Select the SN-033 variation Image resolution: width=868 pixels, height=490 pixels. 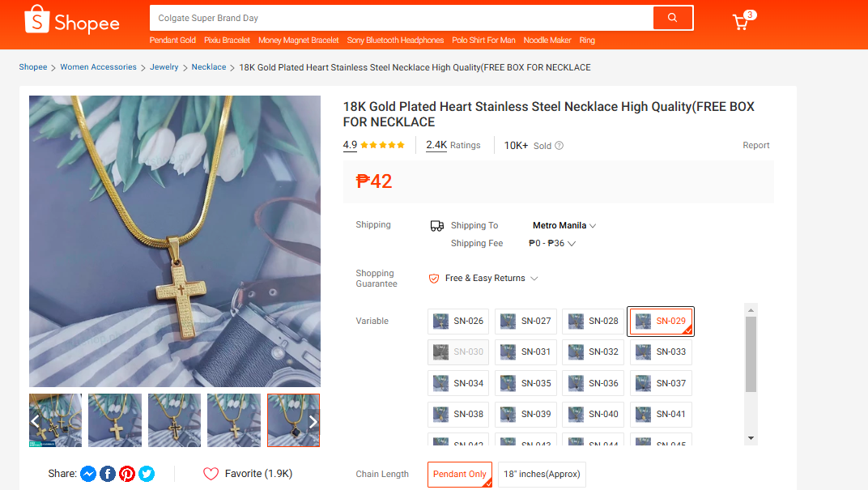[x=661, y=352]
